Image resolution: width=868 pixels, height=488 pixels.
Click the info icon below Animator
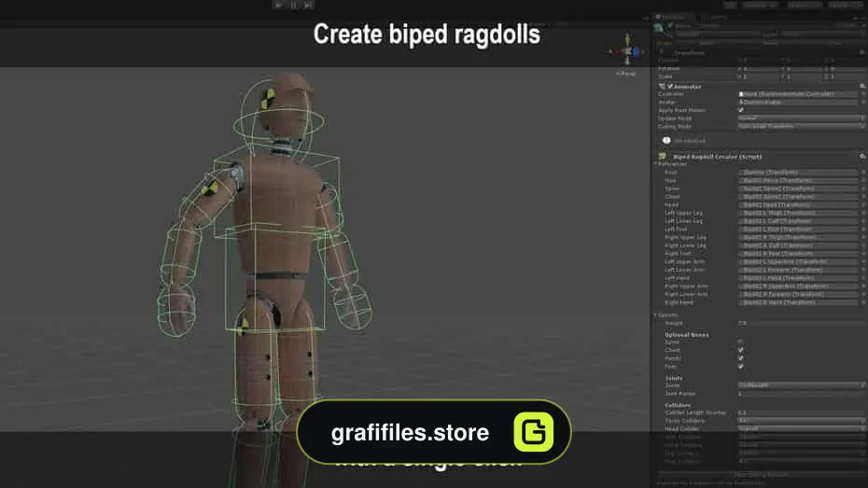click(666, 141)
